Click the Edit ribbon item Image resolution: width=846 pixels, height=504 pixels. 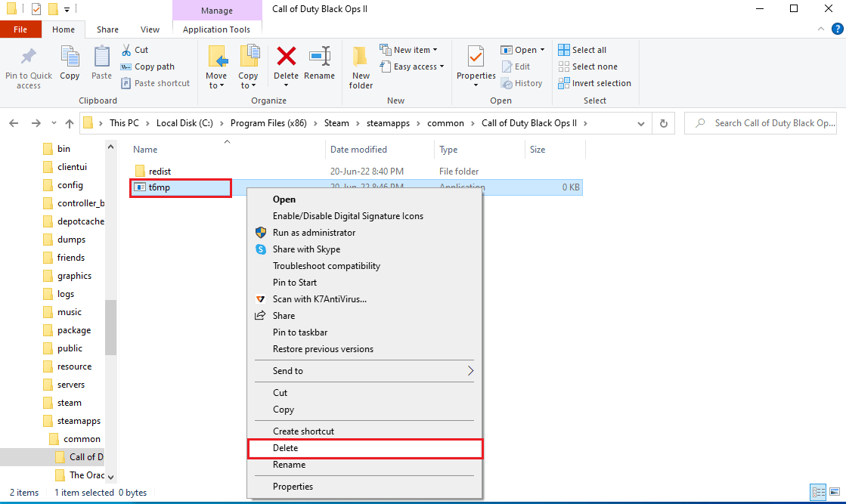tap(516, 66)
